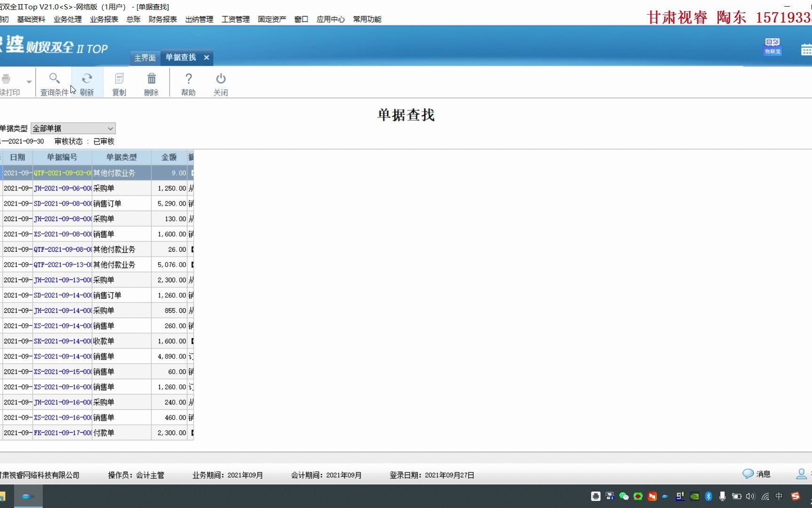Open the 业务处理 menu
This screenshot has height=508, width=812.
click(x=67, y=19)
